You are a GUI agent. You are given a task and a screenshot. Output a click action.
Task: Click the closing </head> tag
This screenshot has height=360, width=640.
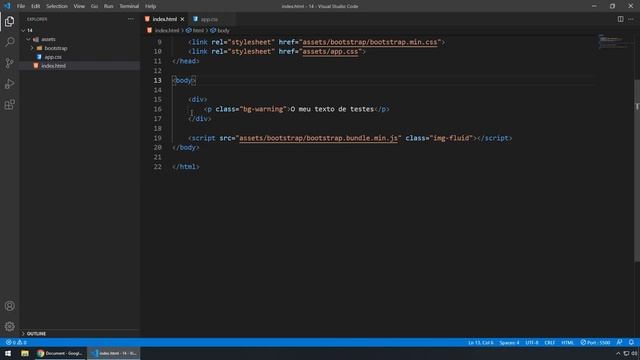186,61
